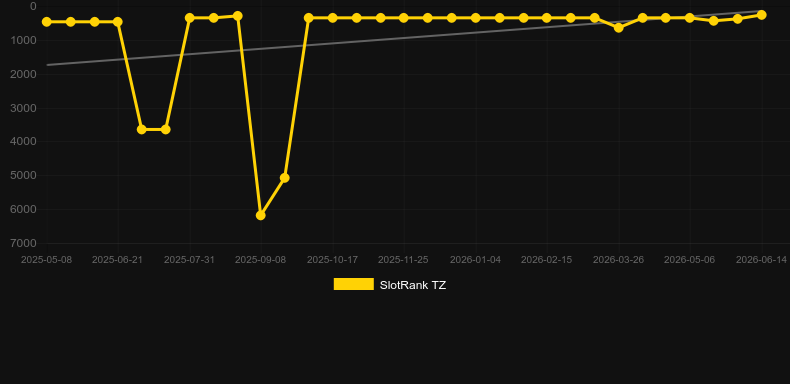Click the 2025-10-17 x-axis date label
This screenshot has width=790, height=384.
click(x=333, y=260)
